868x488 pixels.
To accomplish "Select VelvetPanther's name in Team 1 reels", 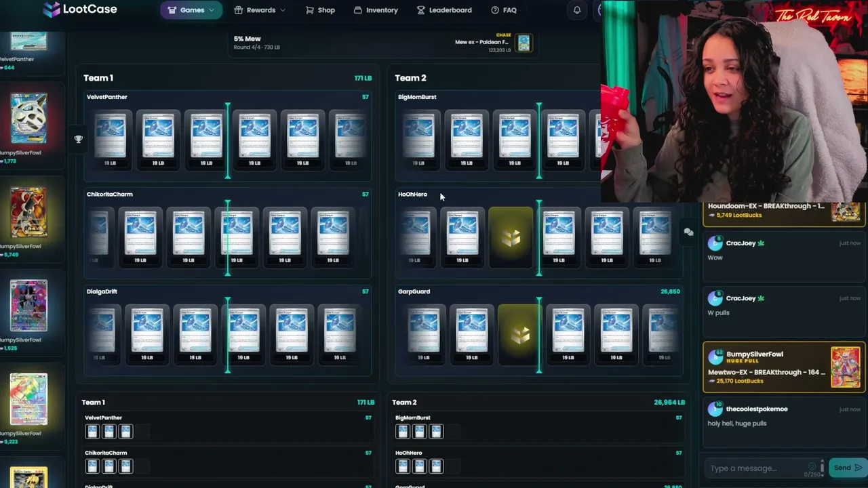I will point(106,97).
